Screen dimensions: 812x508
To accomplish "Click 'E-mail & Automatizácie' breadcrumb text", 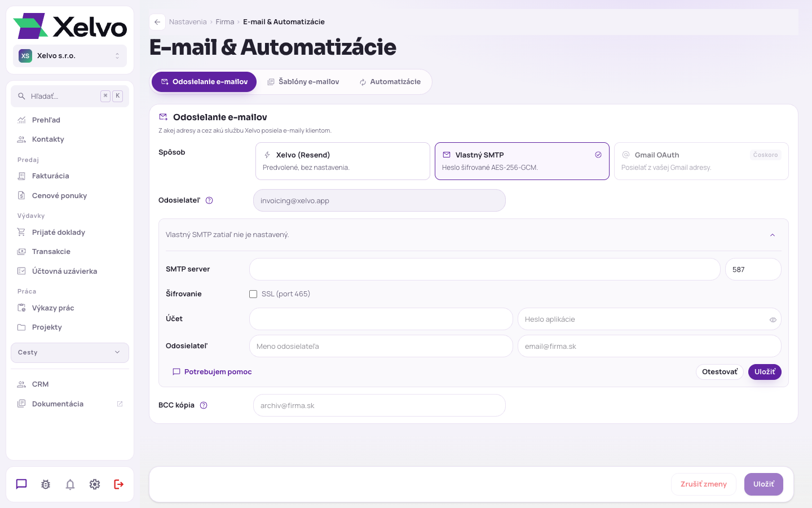I will [284, 22].
